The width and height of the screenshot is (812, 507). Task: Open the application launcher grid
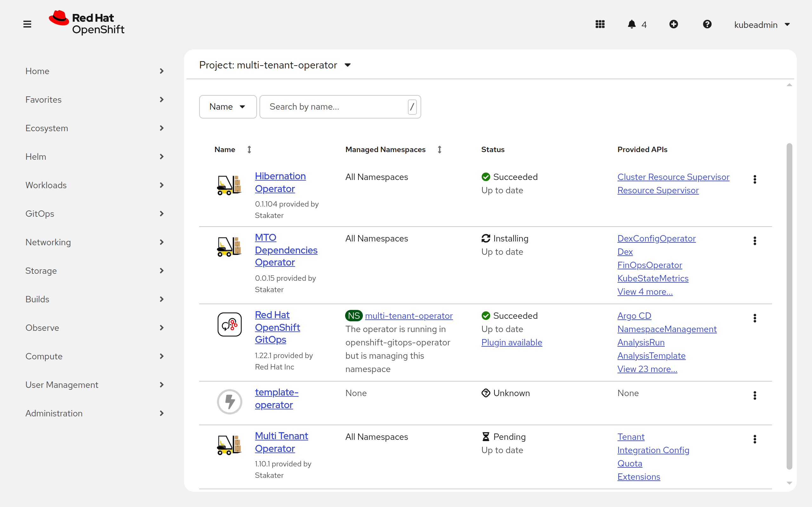(600, 24)
